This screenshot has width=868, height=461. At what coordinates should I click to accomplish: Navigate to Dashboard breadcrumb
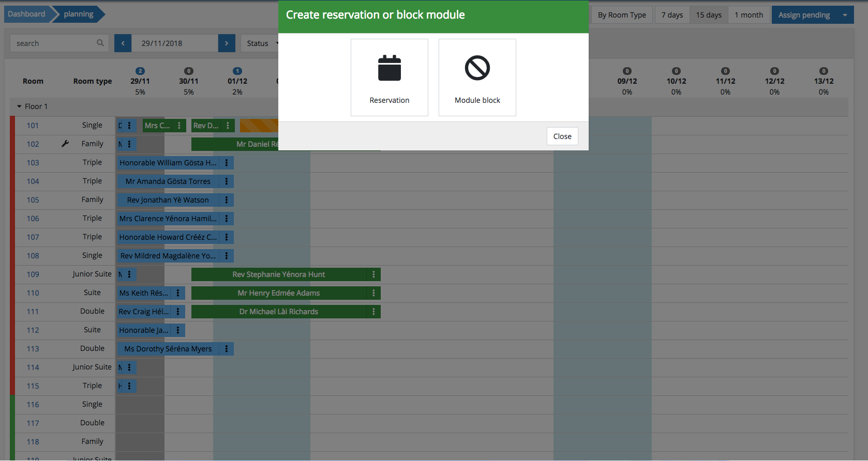pos(26,14)
